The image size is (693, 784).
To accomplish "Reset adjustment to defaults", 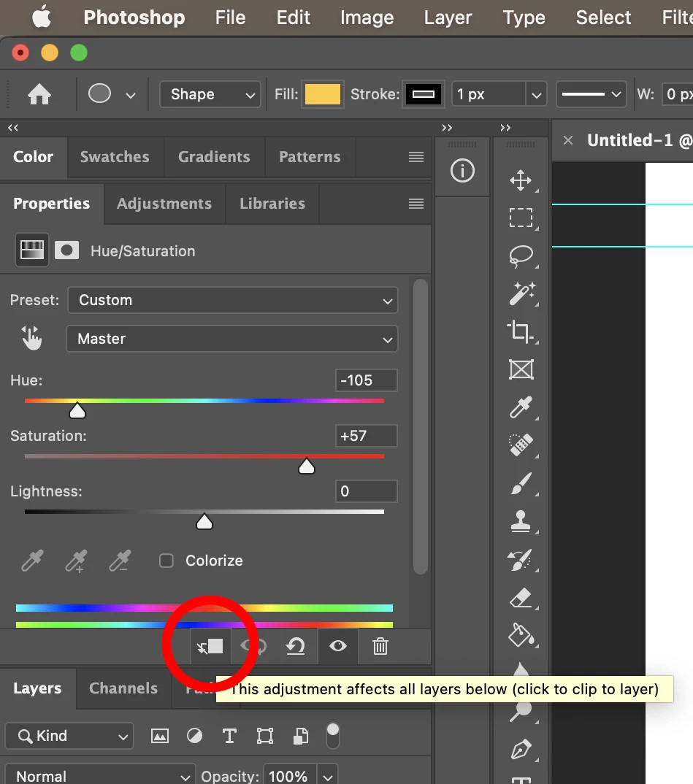I will tap(296, 646).
